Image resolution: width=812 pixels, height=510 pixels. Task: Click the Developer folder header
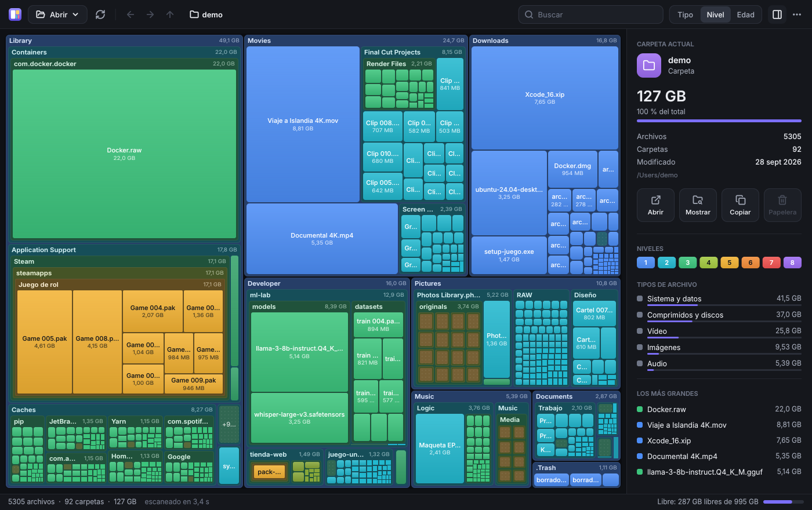pyautogui.click(x=327, y=283)
